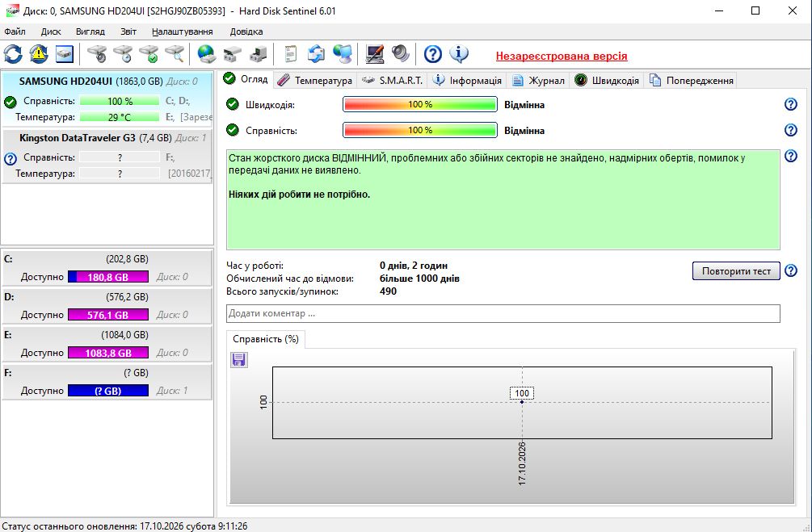Click the disk with magnifying glass icon
The height and width of the screenshot is (532, 812).
(175, 54)
